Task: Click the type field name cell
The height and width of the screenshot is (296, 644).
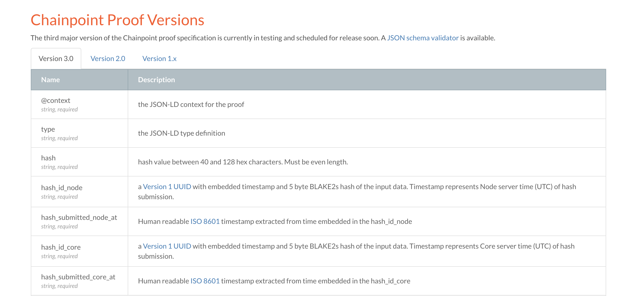Action: click(x=48, y=129)
